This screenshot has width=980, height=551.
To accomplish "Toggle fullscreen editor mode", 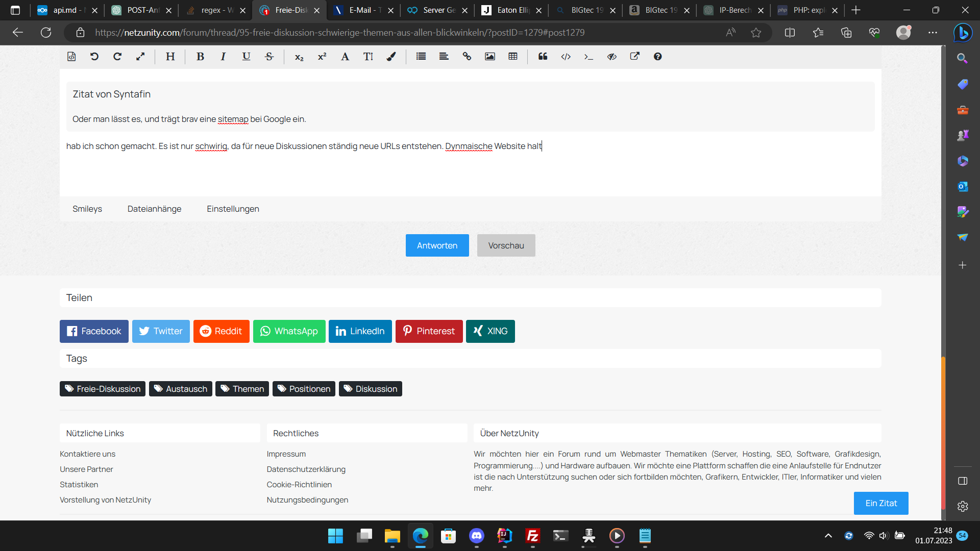I will point(140,57).
